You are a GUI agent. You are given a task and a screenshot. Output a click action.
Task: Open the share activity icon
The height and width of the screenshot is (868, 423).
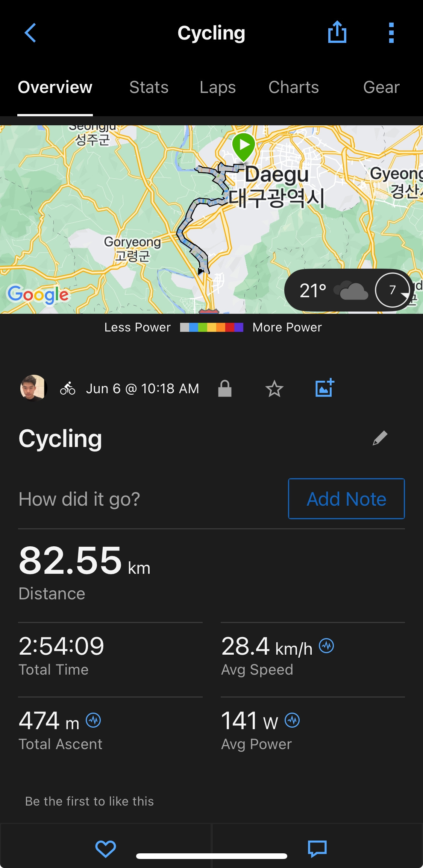337,32
